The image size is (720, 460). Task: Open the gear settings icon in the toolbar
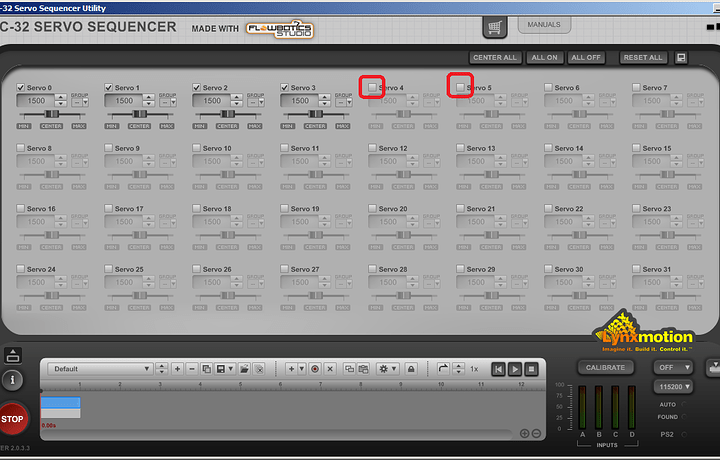click(x=383, y=369)
